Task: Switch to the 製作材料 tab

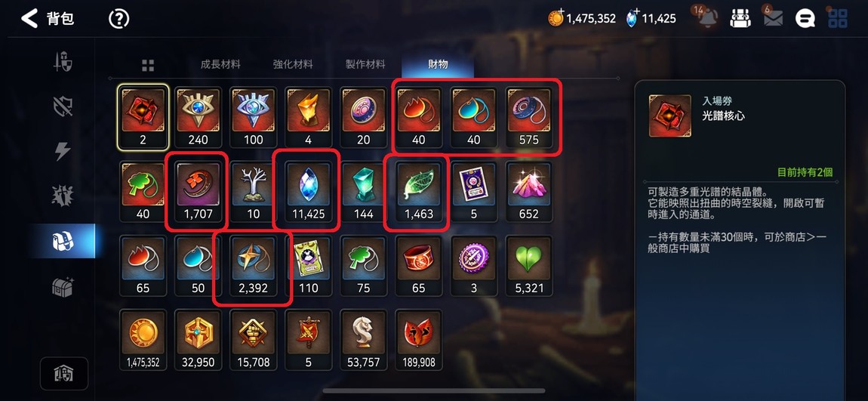Action: pyautogui.click(x=365, y=64)
